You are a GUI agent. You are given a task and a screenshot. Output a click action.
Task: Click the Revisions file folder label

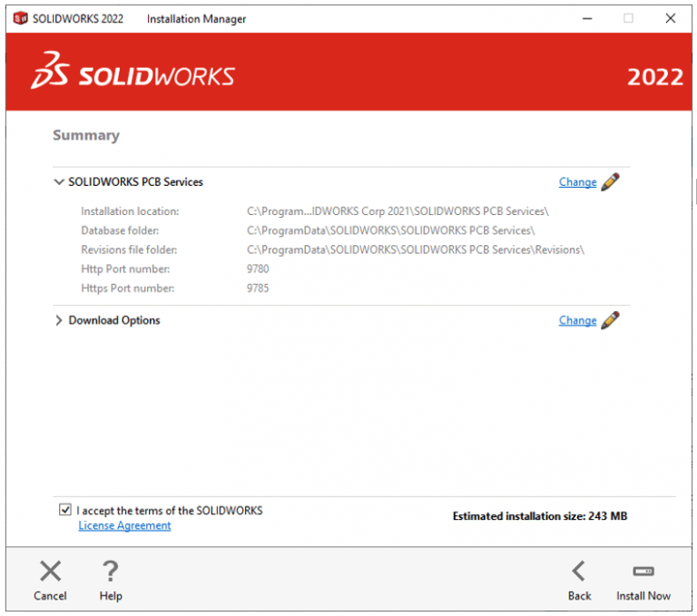coord(129,249)
